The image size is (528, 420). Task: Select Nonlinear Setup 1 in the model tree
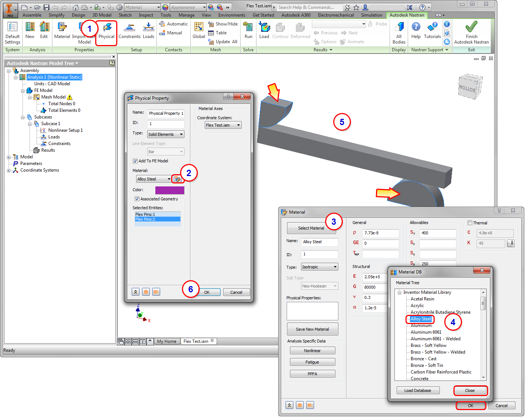point(65,130)
